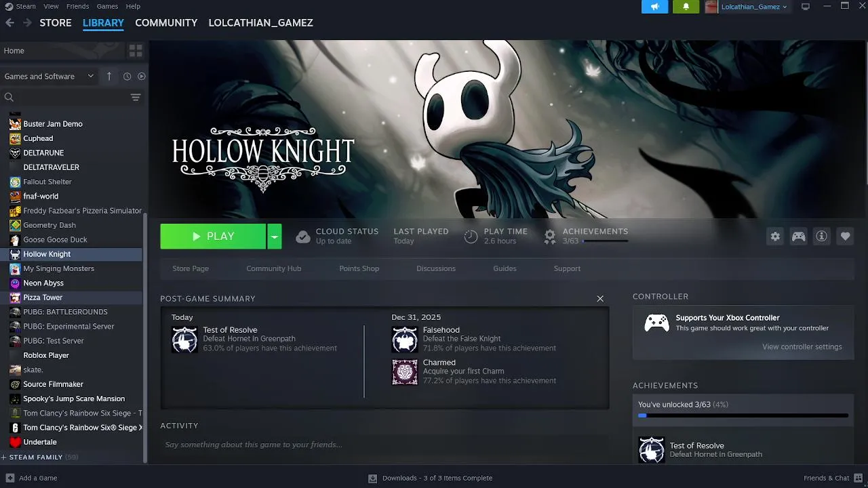Image resolution: width=868 pixels, height=488 pixels.
Task: Open the Store Page link
Action: (191, 268)
